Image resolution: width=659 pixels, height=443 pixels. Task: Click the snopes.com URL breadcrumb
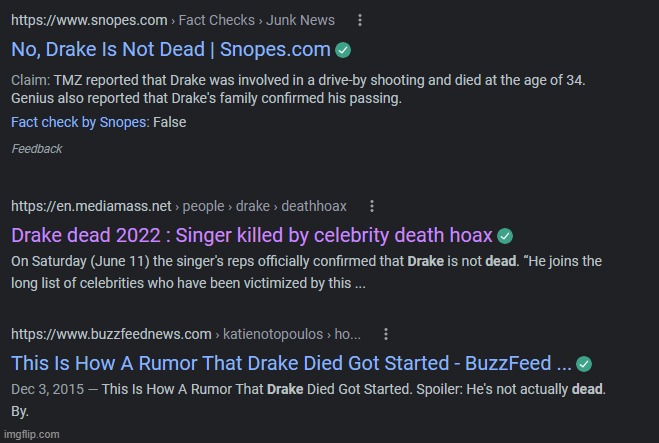[x=89, y=20]
